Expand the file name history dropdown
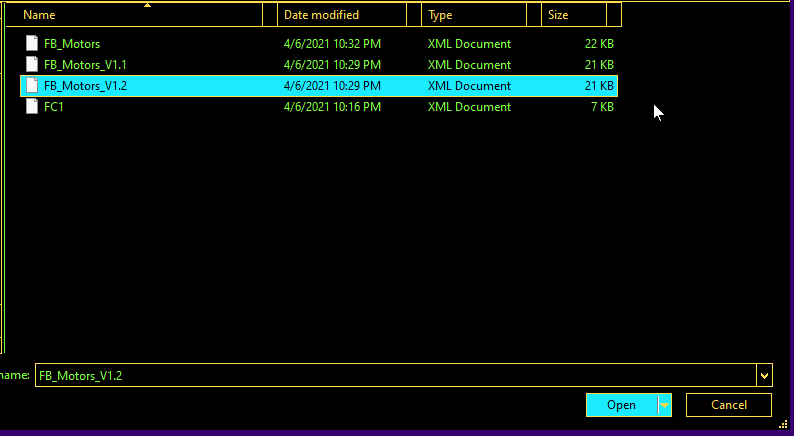794x436 pixels. pyautogui.click(x=764, y=375)
